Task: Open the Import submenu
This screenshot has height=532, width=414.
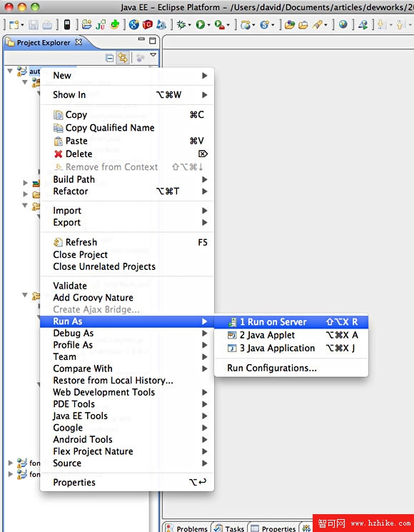Action: pos(127,211)
